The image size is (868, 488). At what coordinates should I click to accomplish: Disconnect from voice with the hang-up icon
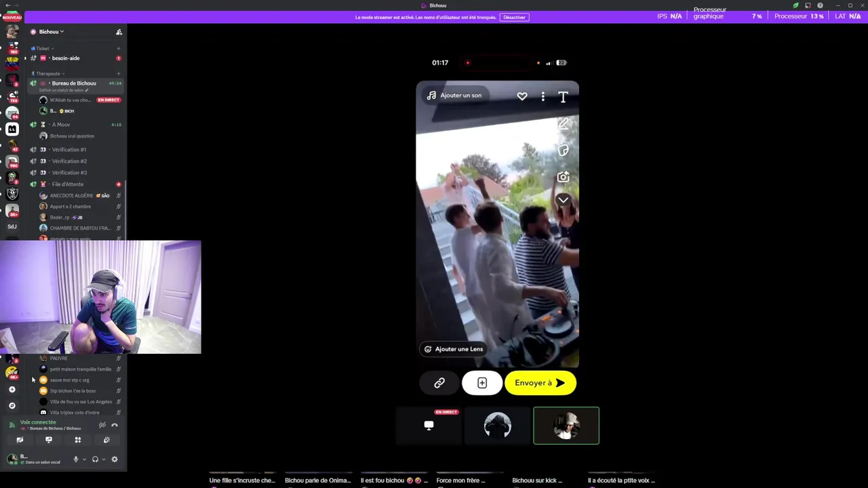115,425
